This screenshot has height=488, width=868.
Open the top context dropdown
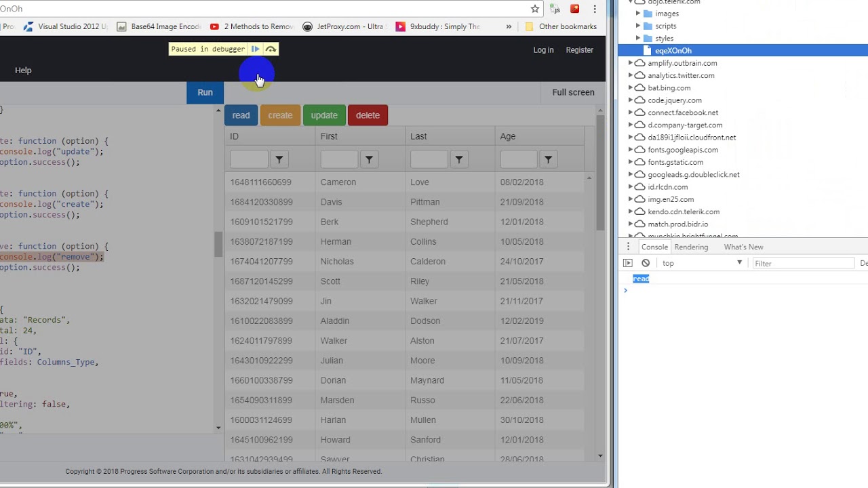coord(703,263)
